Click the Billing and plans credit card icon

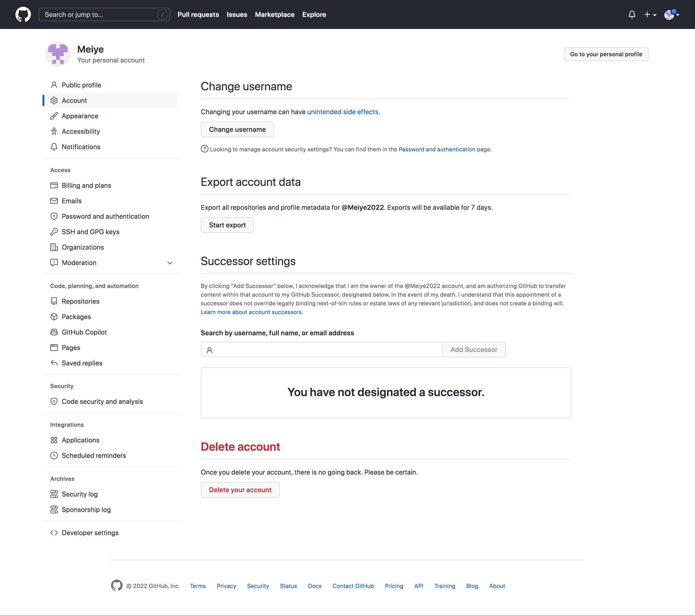tap(54, 185)
